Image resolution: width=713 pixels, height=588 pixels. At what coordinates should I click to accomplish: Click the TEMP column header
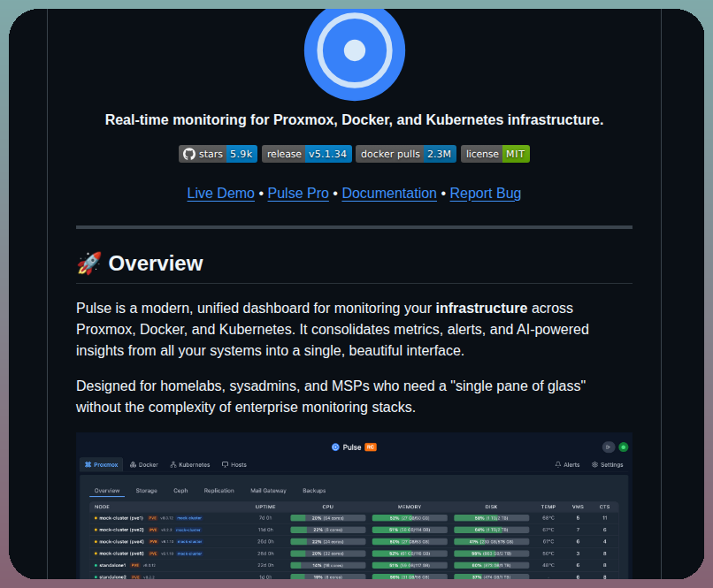pyautogui.click(x=548, y=507)
